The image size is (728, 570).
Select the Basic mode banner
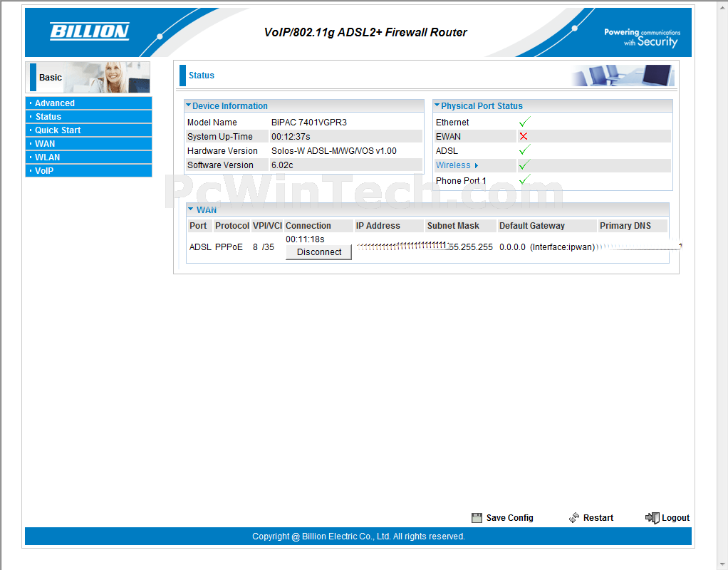pyautogui.click(x=88, y=77)
